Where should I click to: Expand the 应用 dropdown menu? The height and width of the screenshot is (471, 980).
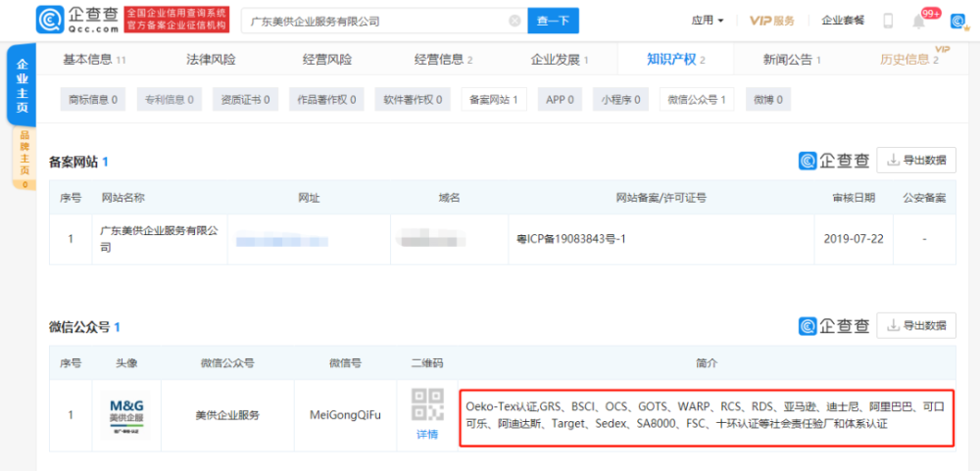point(708,21)
